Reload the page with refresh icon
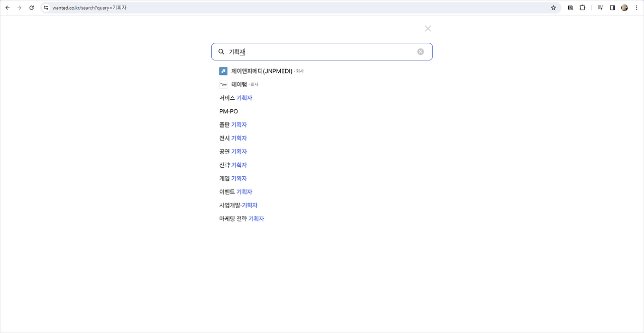The height and width of the screenshot is (333, 644). pos(32,8)
